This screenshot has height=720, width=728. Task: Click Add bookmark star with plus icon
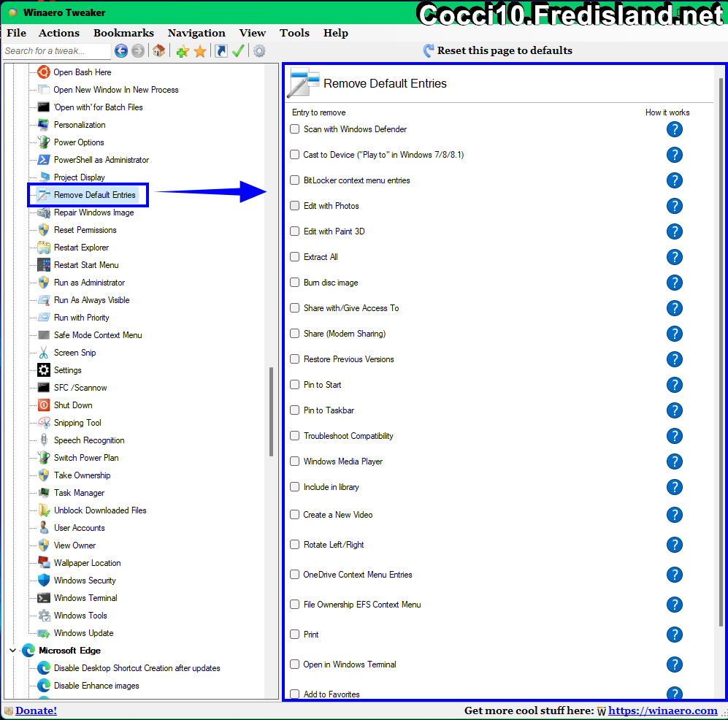click(183, 51)
